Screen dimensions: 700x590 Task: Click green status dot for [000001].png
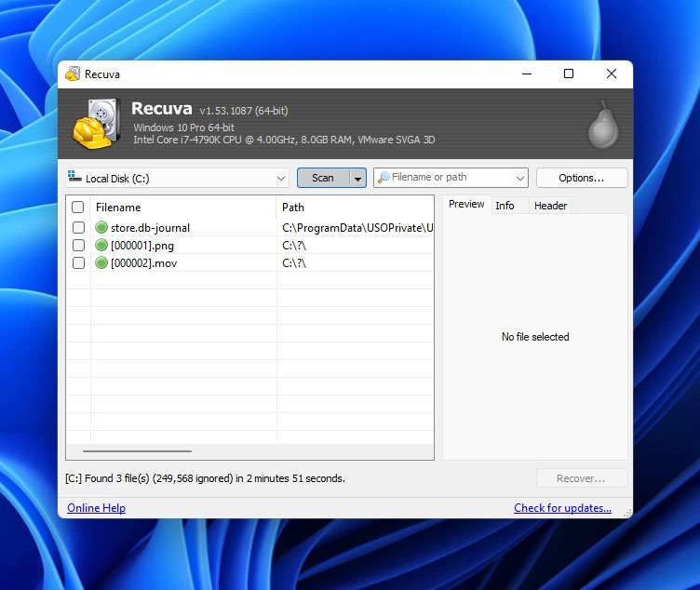[101, 245]
